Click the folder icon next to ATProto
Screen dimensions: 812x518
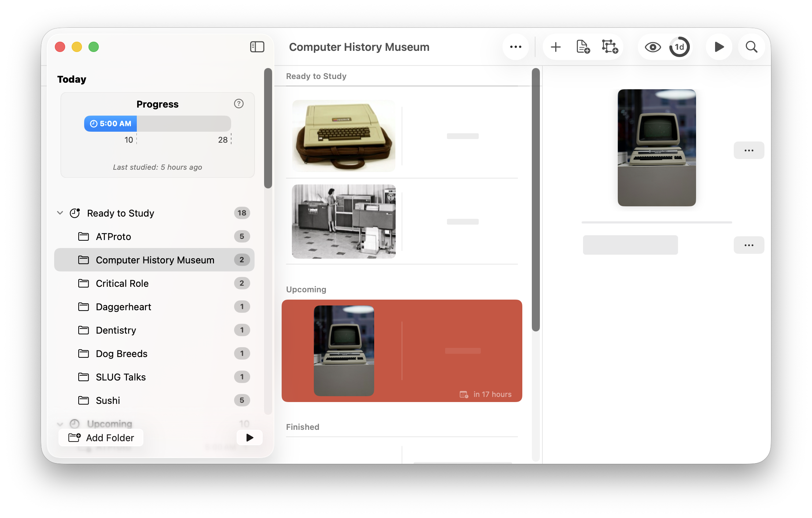83,236
